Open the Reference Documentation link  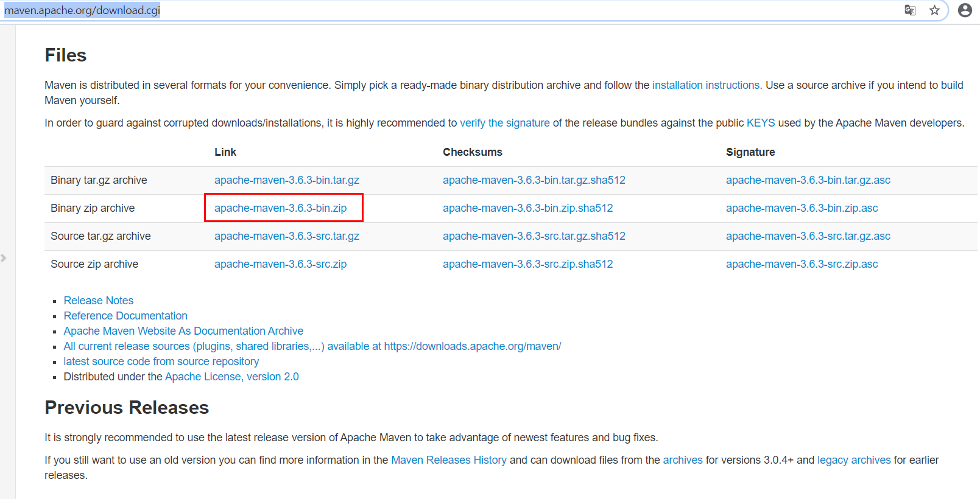pos(125,316)
